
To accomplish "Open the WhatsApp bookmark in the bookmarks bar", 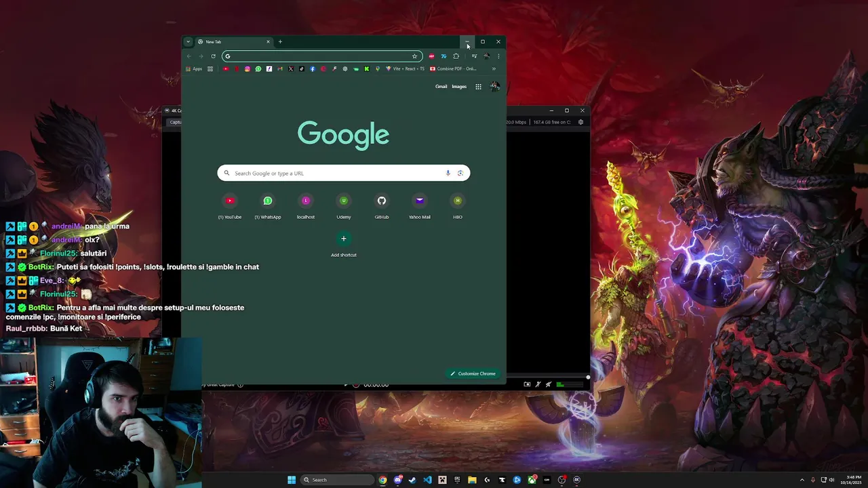I will pos(258,68).
